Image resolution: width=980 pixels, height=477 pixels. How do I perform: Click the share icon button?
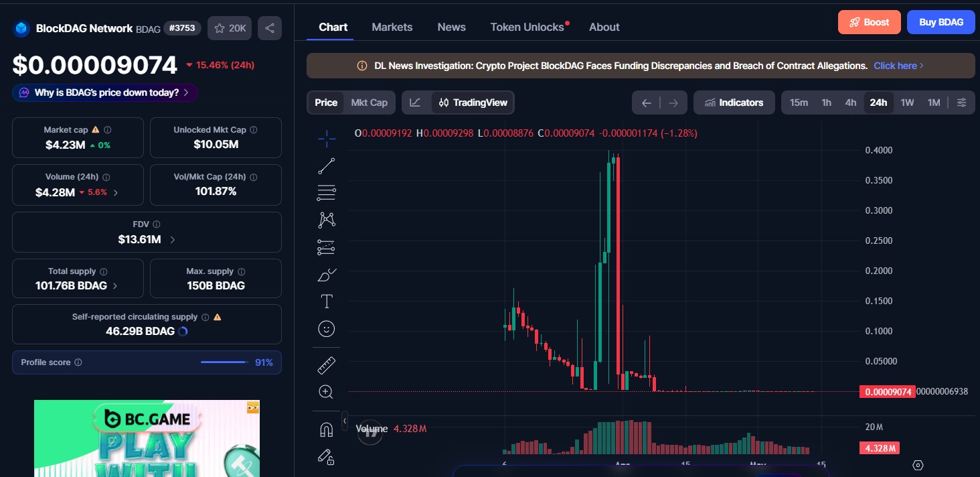(x=270, y=28)
